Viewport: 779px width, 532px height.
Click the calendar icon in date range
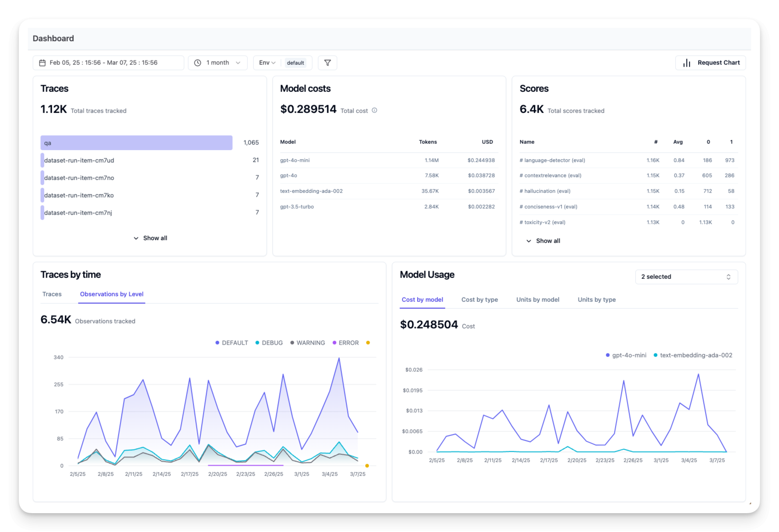42,63
